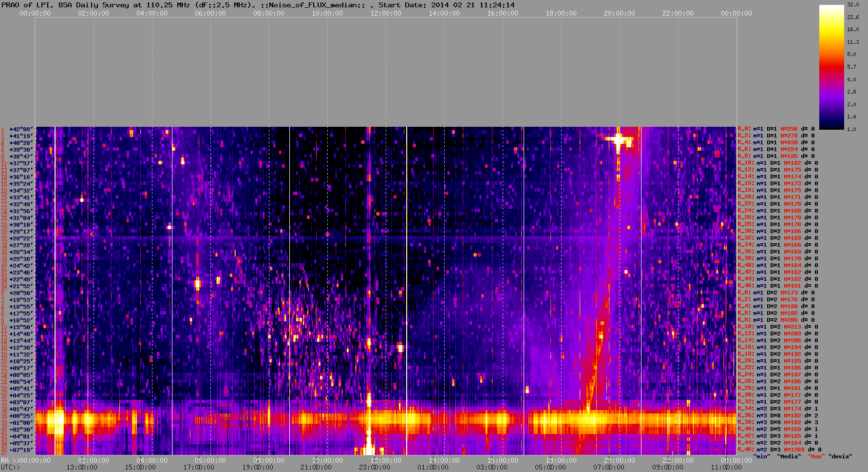Click the '22.6' value on the color scale
The height and width of the screenshot is (472, 868).
pos(853,17)
